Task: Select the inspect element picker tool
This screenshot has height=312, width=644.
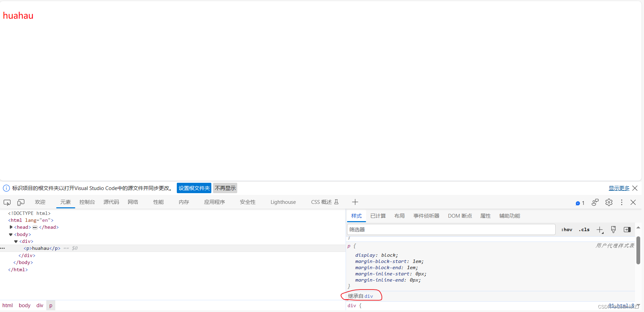Action: pos(7,202)
